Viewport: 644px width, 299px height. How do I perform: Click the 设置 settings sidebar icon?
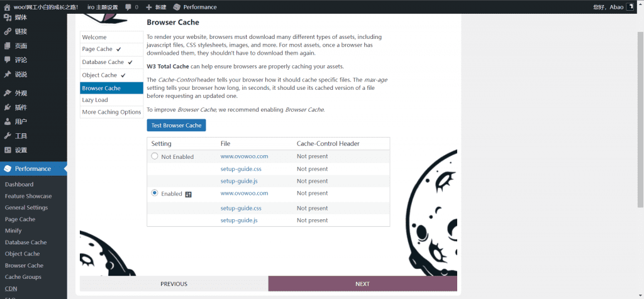coord(8,150)
